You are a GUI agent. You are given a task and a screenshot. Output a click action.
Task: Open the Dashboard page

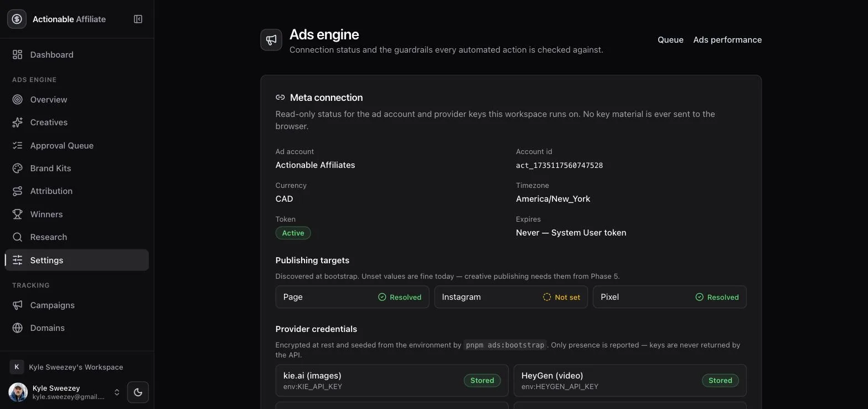77,54
